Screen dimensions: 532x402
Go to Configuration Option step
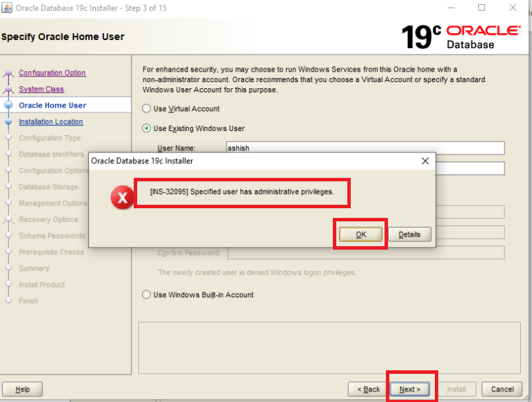(52, 72)
